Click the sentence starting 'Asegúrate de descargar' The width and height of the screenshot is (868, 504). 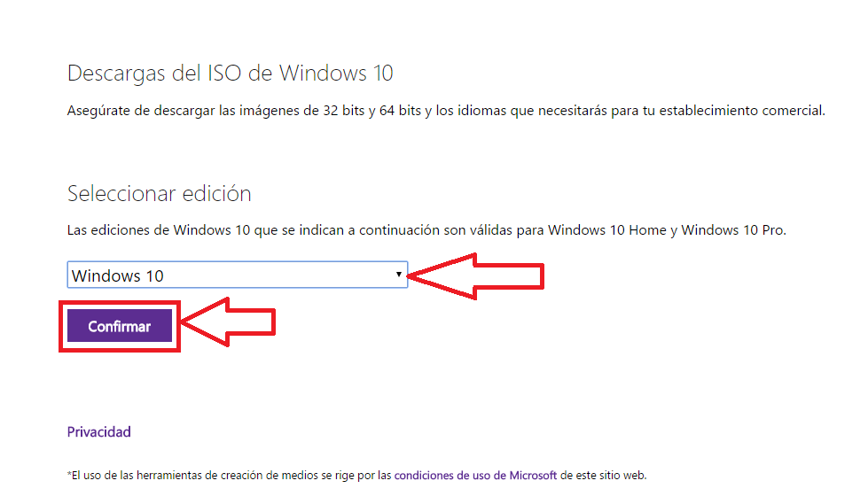[x=446, y=111]
